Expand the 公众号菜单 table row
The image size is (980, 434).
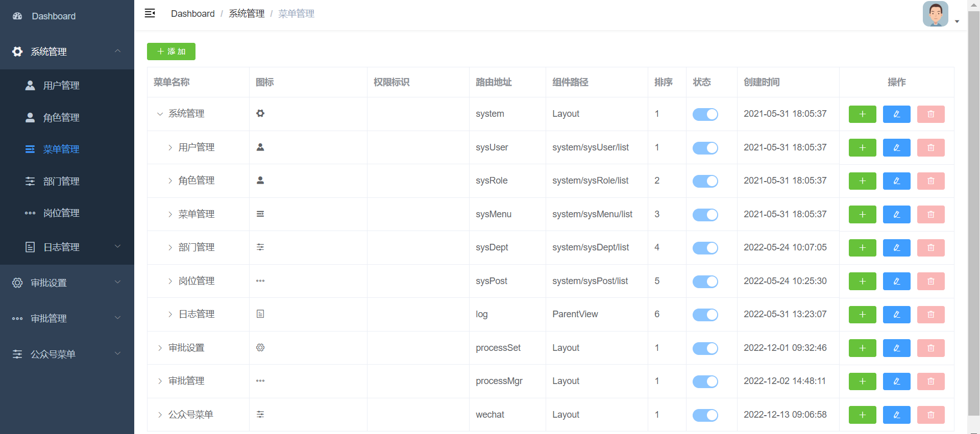coord(160,415)
